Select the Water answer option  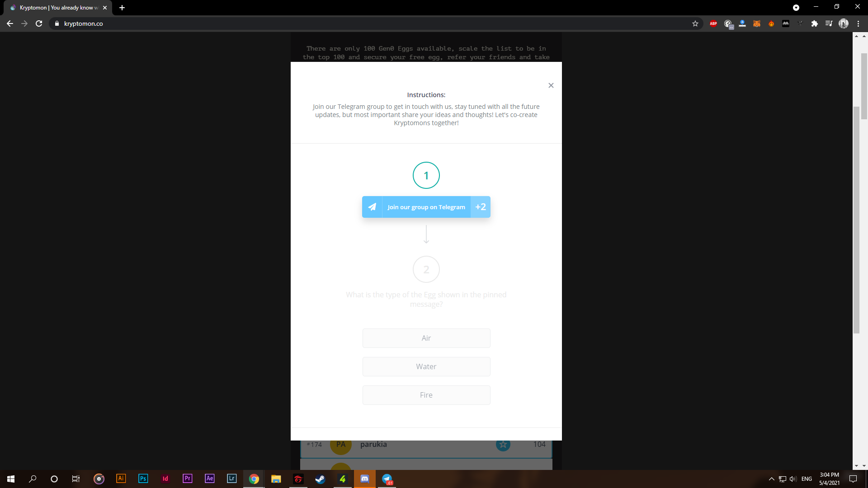click(x=426, y=366)
